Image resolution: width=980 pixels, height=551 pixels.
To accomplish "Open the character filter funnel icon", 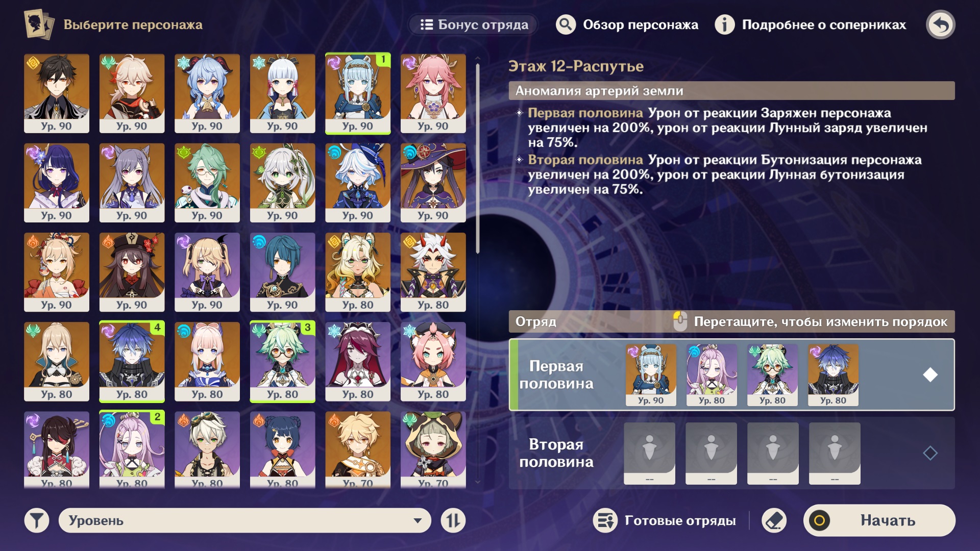I will click(37, 520).
